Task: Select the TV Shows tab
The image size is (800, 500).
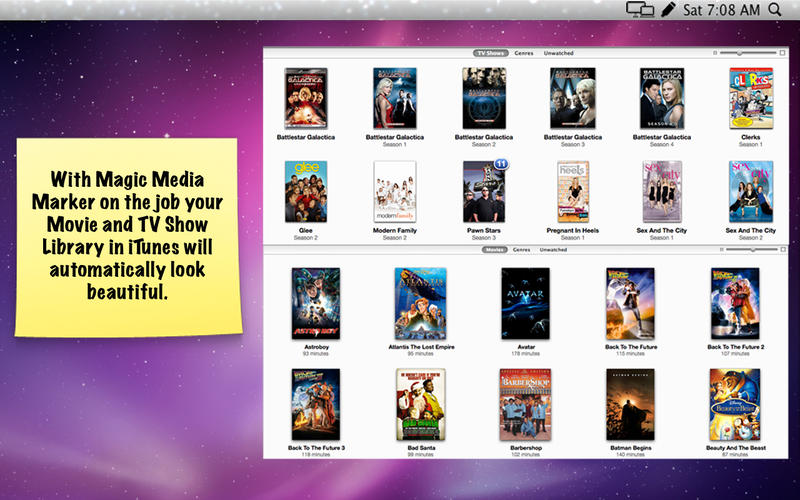Action: tap(490, 52)
